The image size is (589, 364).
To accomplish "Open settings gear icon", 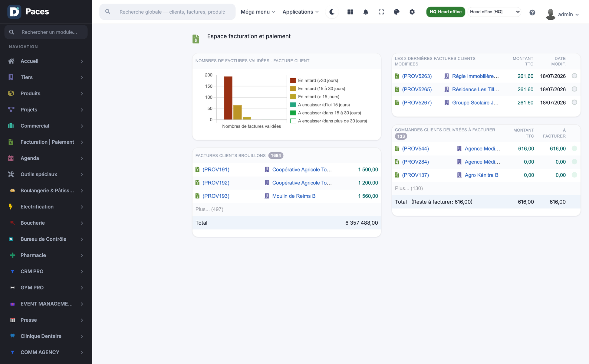I will point(412,12).
